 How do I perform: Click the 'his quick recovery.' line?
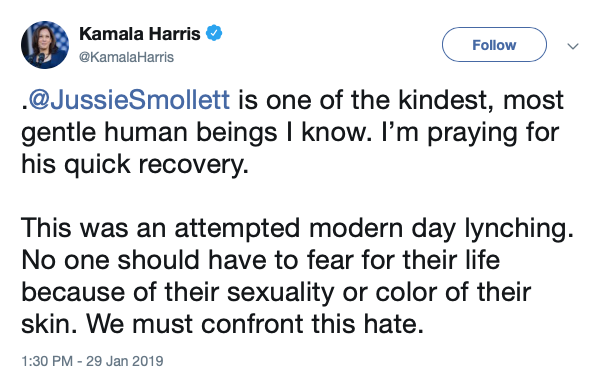coord(135,165)
